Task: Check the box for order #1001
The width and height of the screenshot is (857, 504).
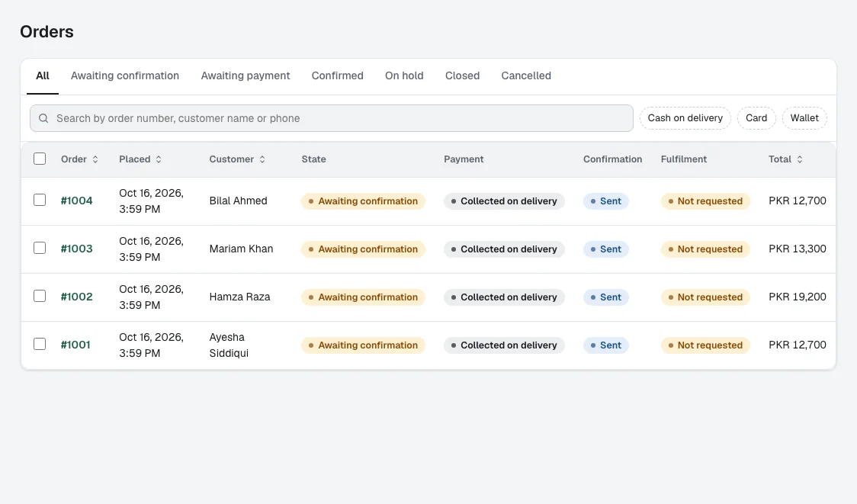Action: [x=40, y=345]
